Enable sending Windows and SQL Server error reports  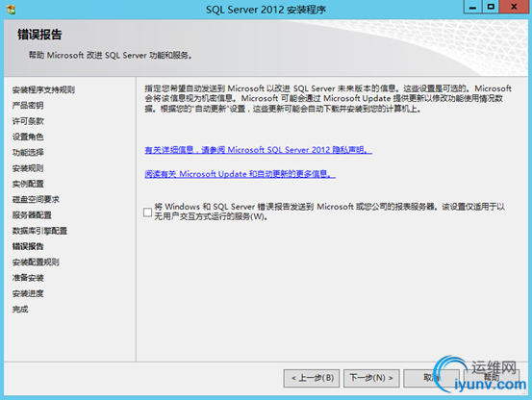[x=147, y=212]
